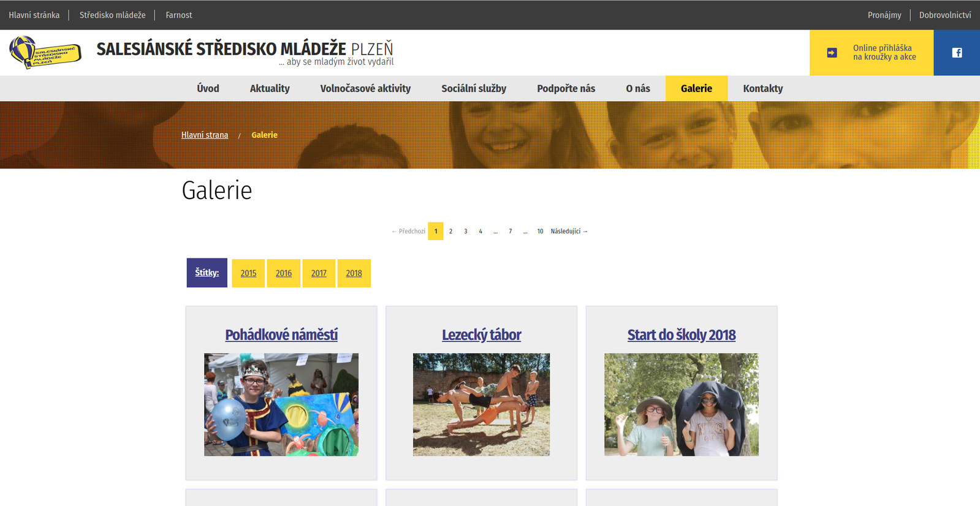Click Hlavní strana breadcrumb link
This screenshot has height=506, width=980.
tap(205, 135)
